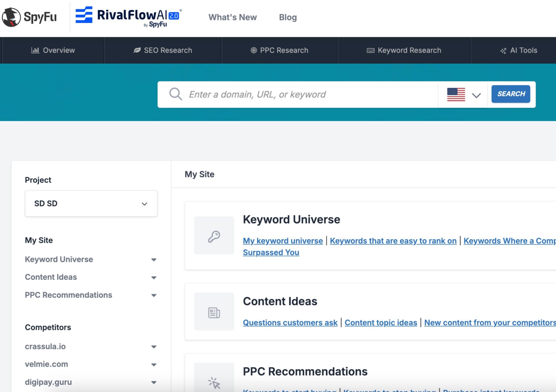Open the Content topic ideas link
Image resolution: width=556 pixels, height=392 pixels.
pos(381,322)
